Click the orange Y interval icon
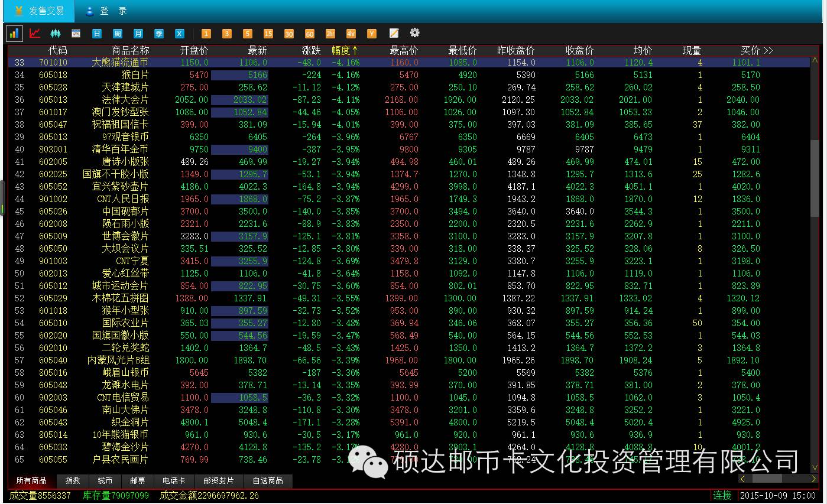 [x=372, y=34]
